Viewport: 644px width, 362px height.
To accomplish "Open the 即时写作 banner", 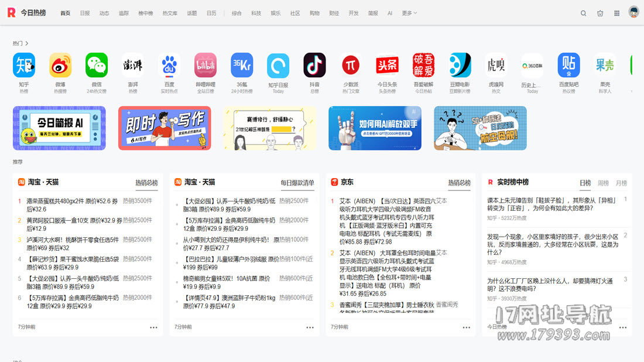I will coord(165,128).
